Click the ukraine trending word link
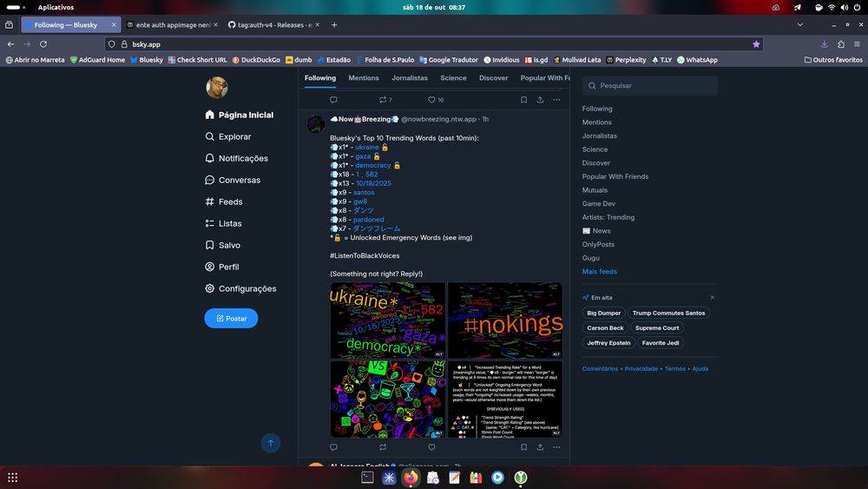868x489 pixels. click(x=367, y=148)
